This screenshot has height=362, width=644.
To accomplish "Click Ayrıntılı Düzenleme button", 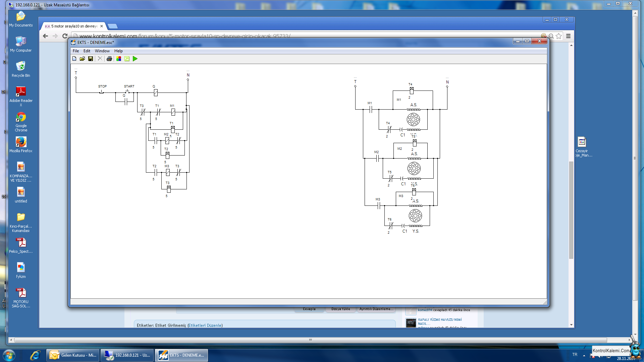I will tap(376, 309).
